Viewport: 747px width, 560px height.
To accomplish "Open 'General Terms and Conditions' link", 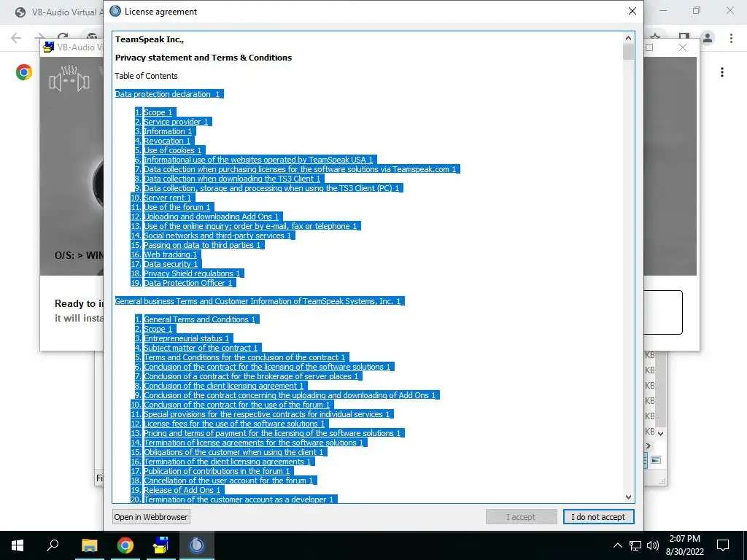I will [200, 319].
